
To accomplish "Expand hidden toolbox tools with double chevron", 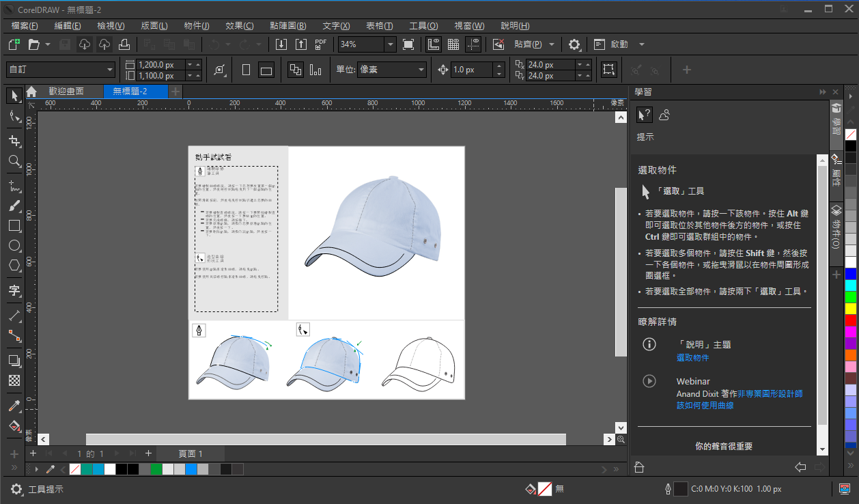I will [x=14, y=468].
